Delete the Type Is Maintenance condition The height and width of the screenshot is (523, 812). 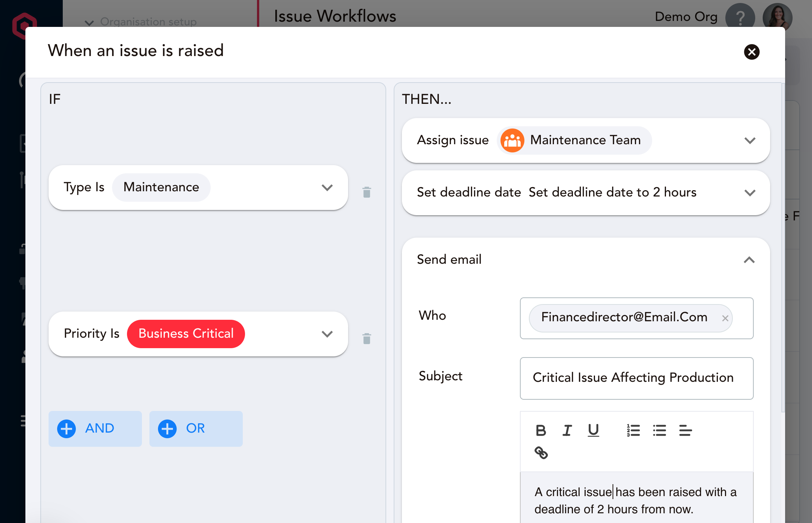[367, 192]
